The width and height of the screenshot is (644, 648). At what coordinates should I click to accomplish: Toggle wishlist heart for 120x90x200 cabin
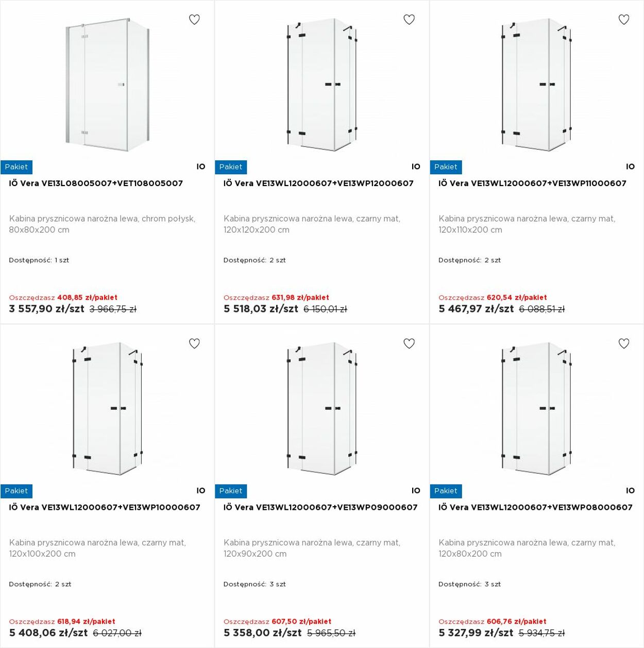[409, 343]
